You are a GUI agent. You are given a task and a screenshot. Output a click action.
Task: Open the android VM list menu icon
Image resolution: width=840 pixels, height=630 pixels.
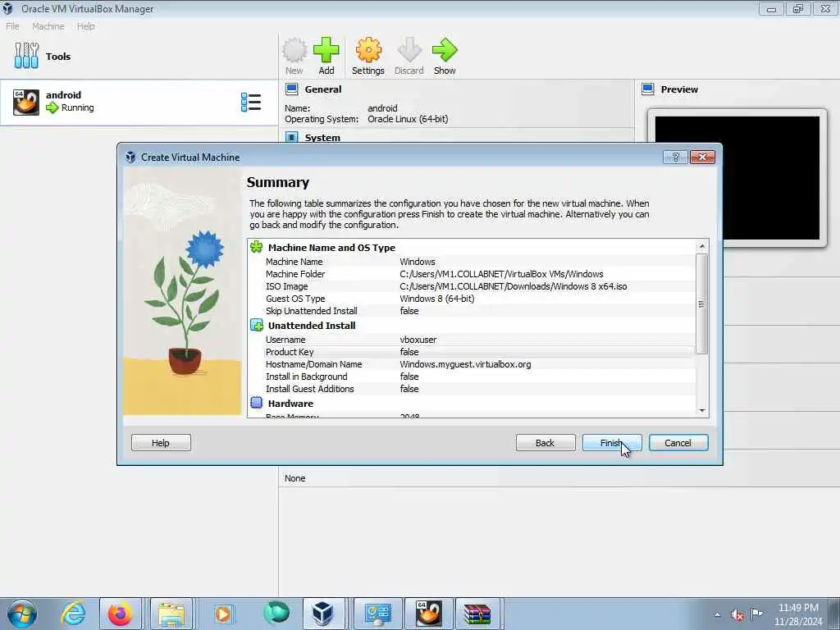coord(251,102)
